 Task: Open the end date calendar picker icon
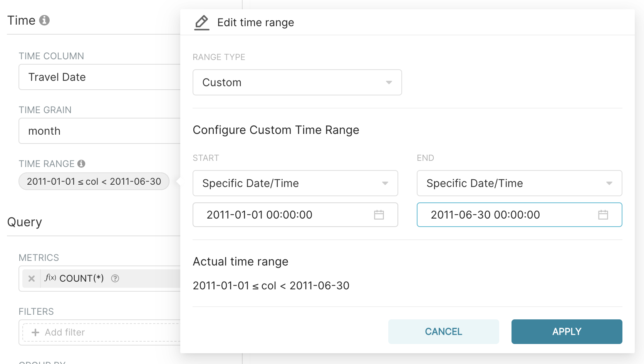tap(603, 215)
